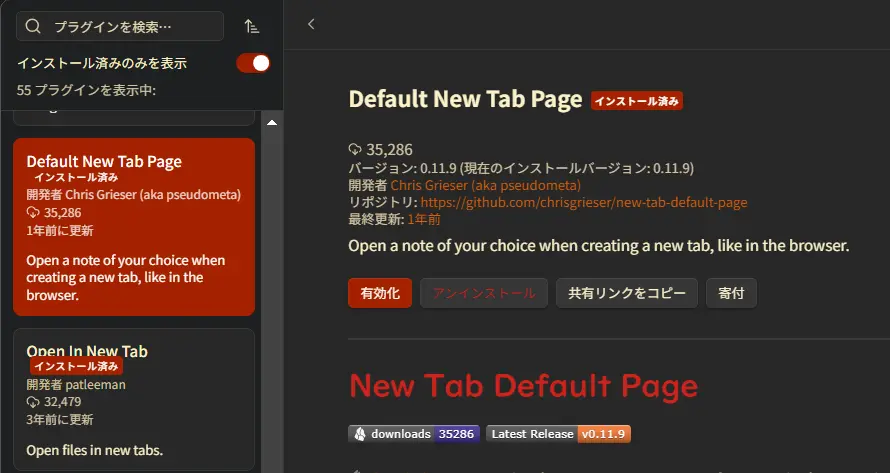Screen dimensions: 890x473
Task: Click scrollbar up arrow in plugin list
Action: pyautogui.click(x=272, y=123)
